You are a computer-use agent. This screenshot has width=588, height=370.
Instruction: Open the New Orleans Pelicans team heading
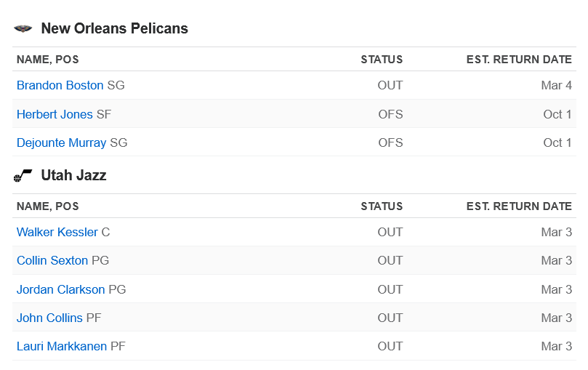coord(114,29)
